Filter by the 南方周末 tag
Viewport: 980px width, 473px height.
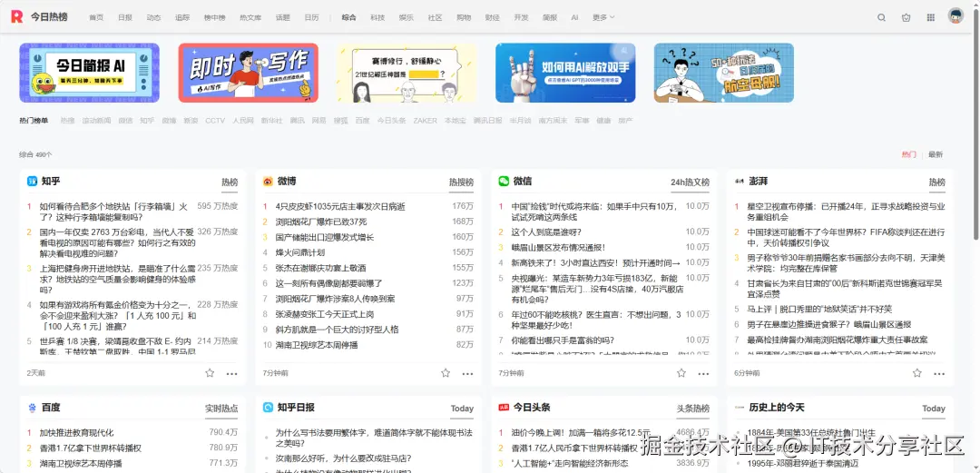(x=553, y=121)
